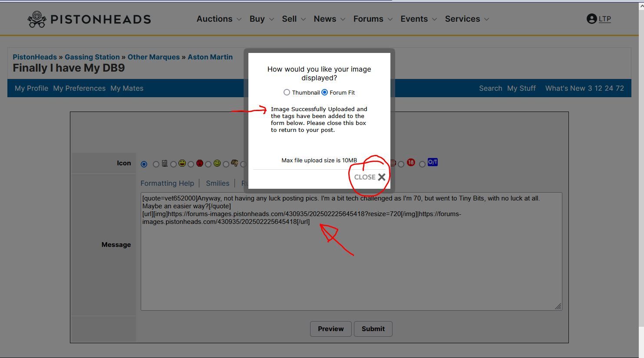Open the LTP user account icon
Viewport: 644px width, 358px height.
[x=591, y=19]
